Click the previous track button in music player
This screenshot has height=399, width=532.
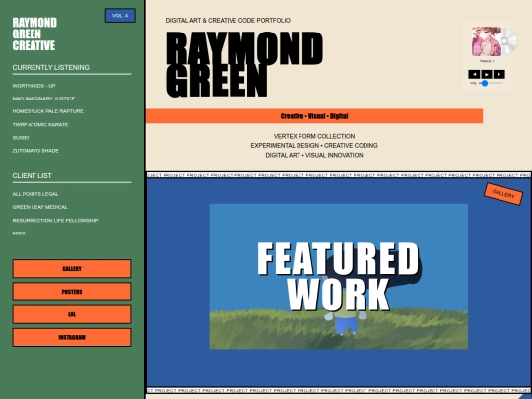pyautogui.click(x=474, y=74)
